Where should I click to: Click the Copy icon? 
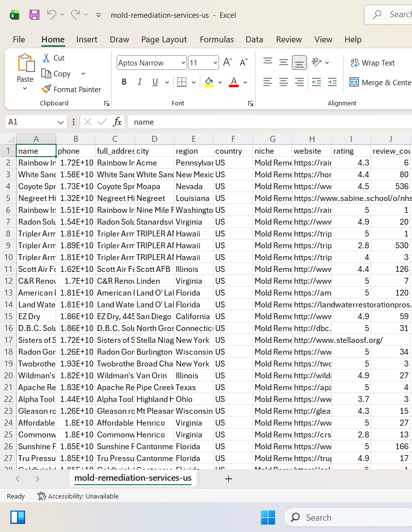pyautogui.click(x=46, y=73)
